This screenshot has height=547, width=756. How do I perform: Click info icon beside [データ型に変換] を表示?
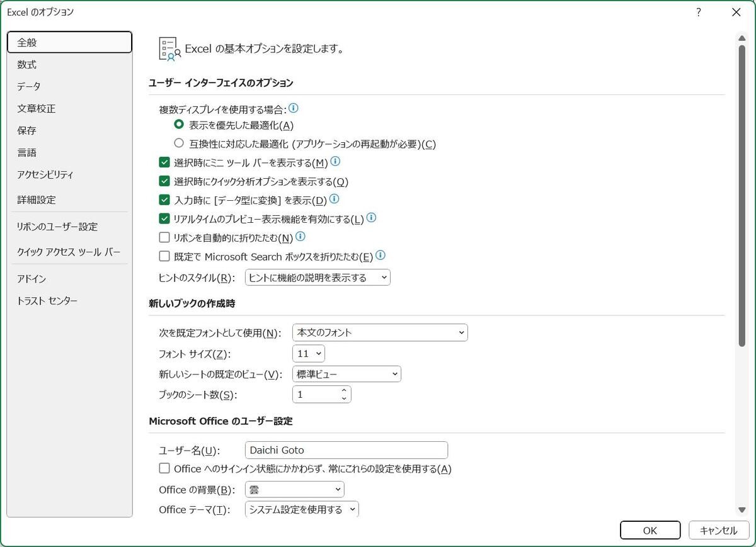334,199
